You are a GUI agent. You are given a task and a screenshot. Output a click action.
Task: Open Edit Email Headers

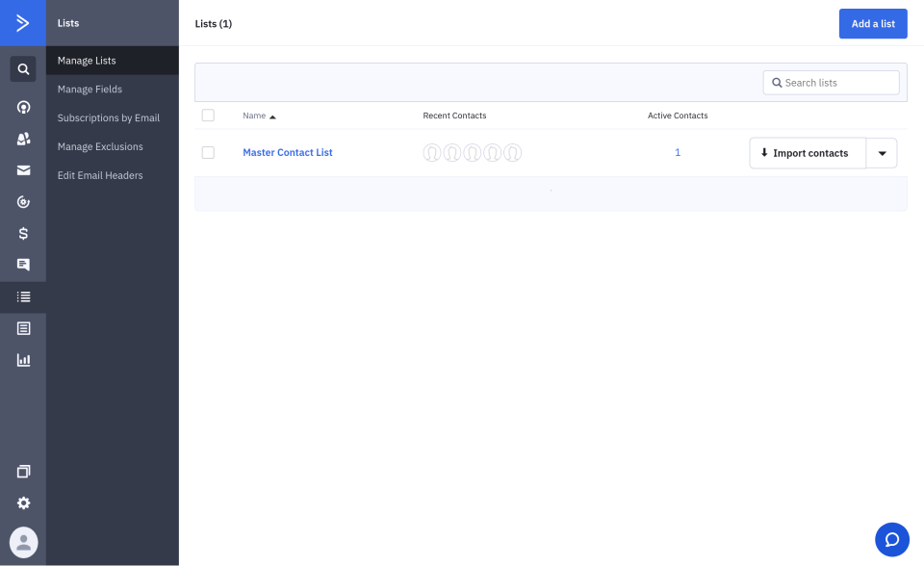pyautogui.click(x=100, y=175)
